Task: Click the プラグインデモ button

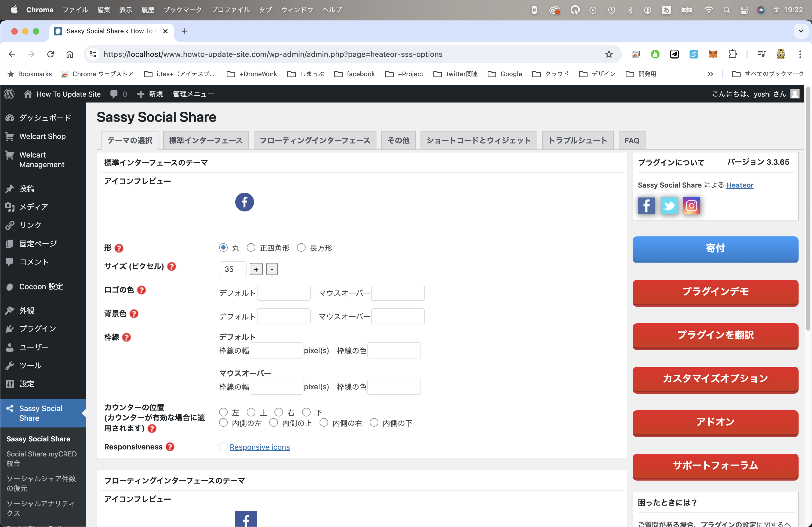Action: pos(715,293)
